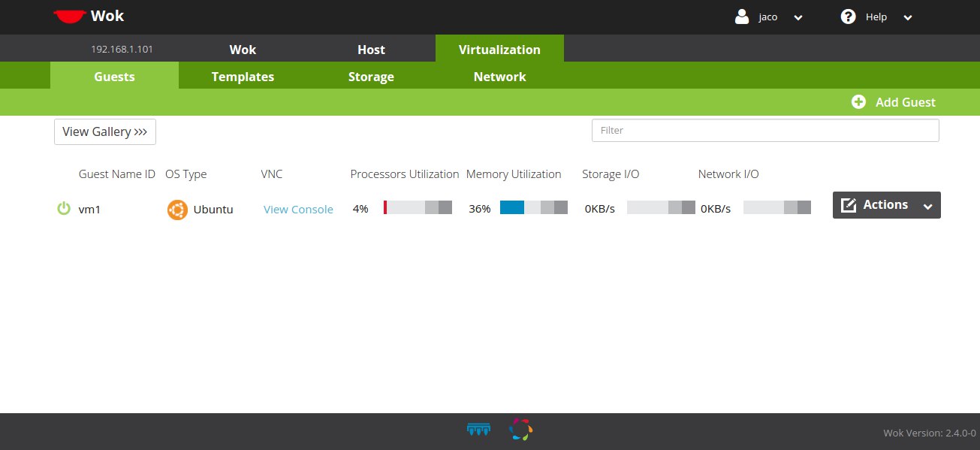980x450 pixels.
Task: Toggle the vm1 green power state icon
Action: [x=64, y=208]
